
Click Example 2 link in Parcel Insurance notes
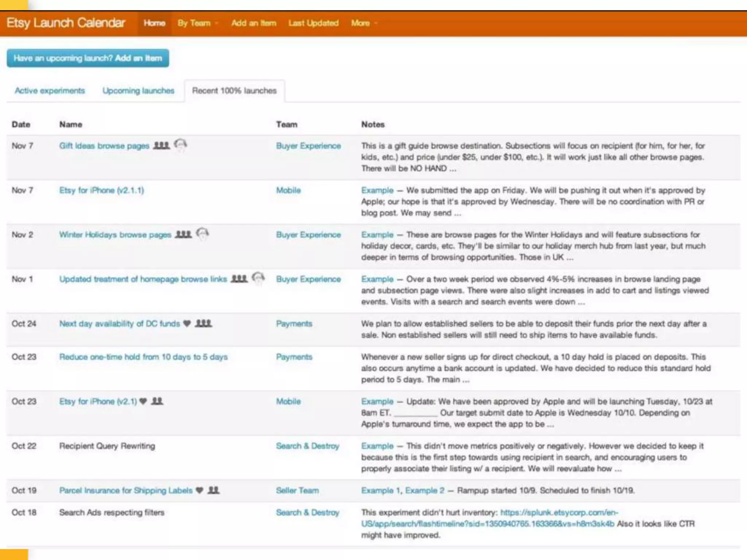click(425, 490)
